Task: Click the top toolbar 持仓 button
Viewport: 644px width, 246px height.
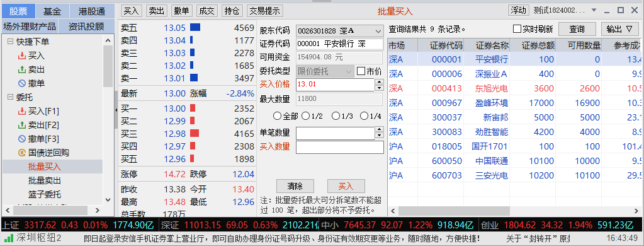Action: pos(232,11)
